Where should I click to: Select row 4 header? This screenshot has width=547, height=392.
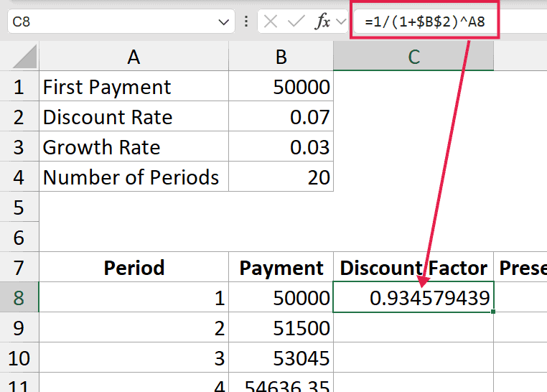19,177
